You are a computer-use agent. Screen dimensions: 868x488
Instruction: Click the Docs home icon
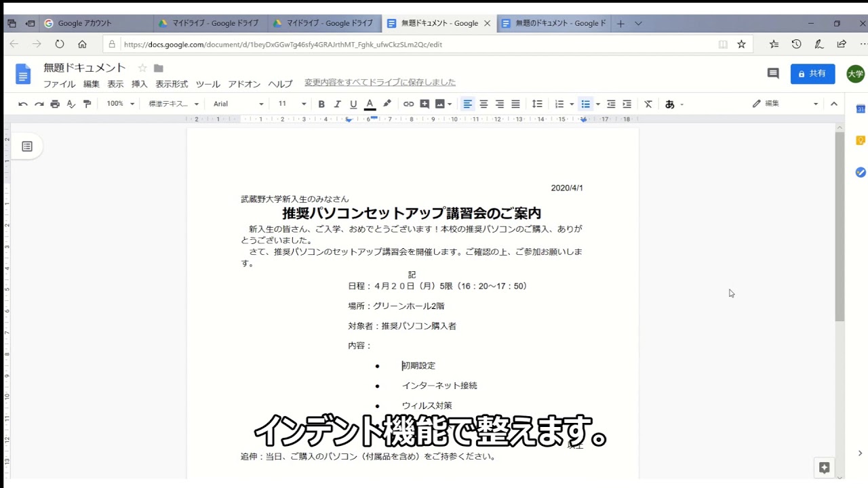coord(23,74)
